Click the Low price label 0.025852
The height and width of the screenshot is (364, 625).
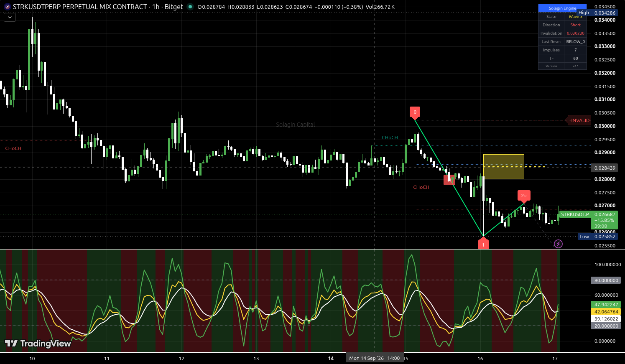point(605,237)
